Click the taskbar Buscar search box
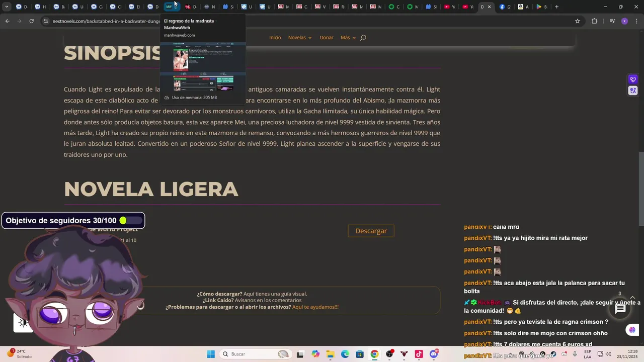 click(x=256, y=354)
